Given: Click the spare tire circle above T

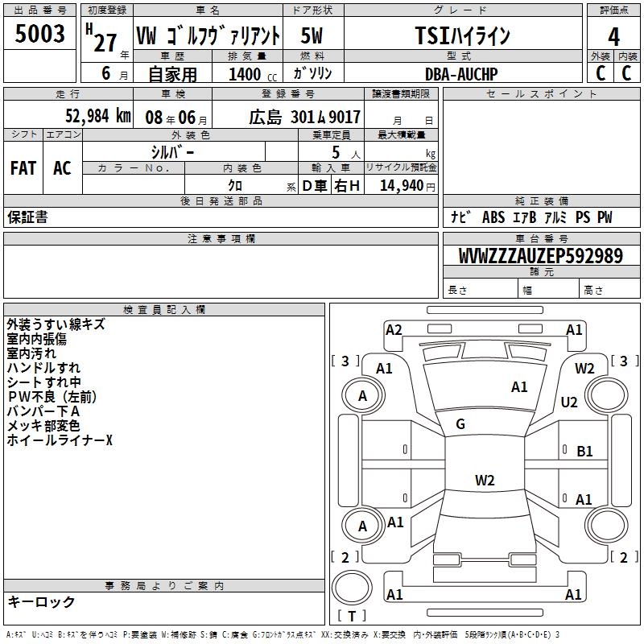Looking at the screenshot, I should coord(352,587).
